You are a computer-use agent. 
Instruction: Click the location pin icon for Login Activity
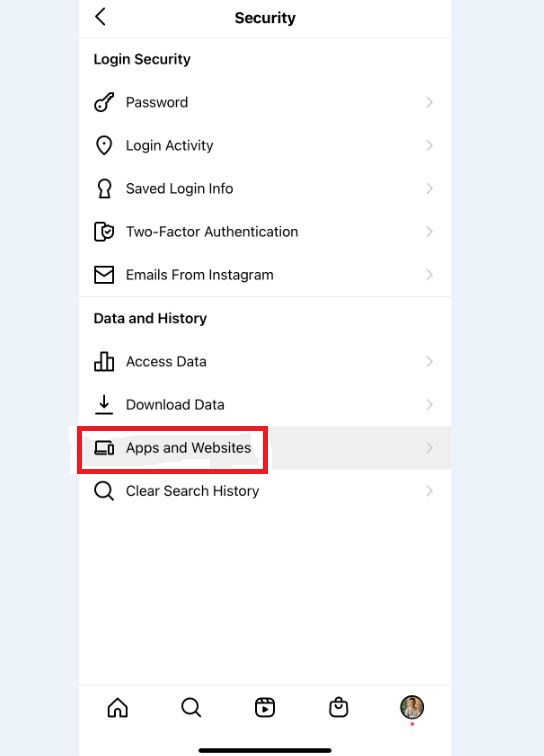pos(104,145)
